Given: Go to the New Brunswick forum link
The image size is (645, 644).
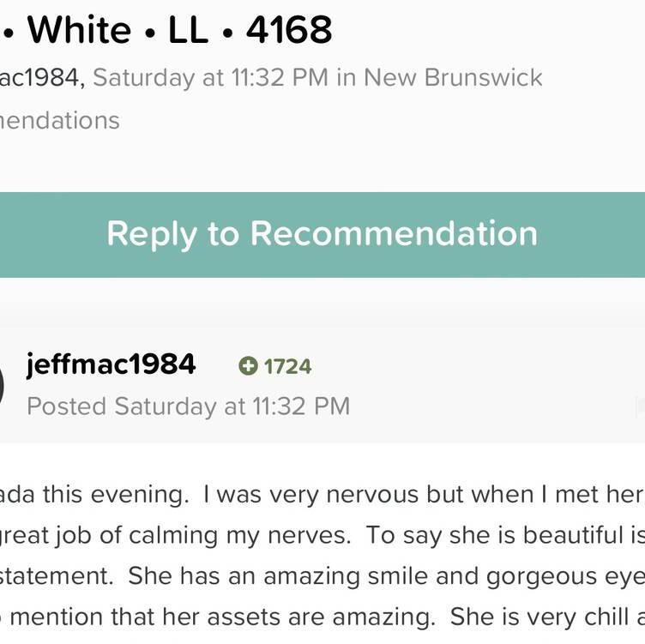Looking at the screenshot, I should [453, 77].
